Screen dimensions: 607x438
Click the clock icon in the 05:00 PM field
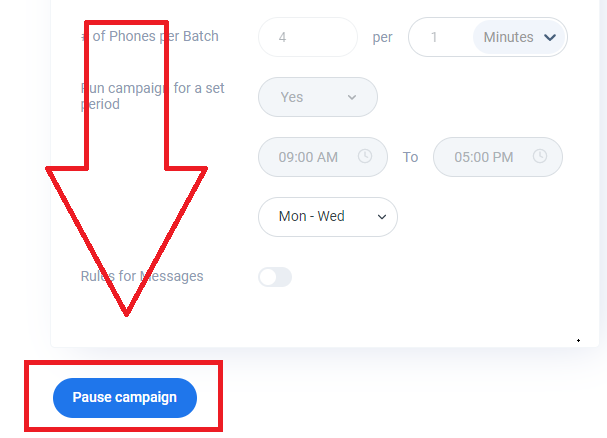540,157
